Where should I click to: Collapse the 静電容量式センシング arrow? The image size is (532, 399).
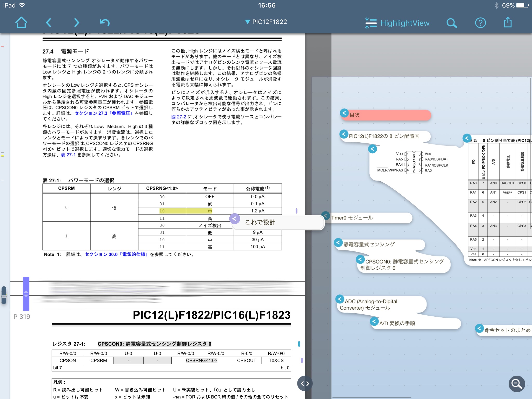[x=338, y=243]
